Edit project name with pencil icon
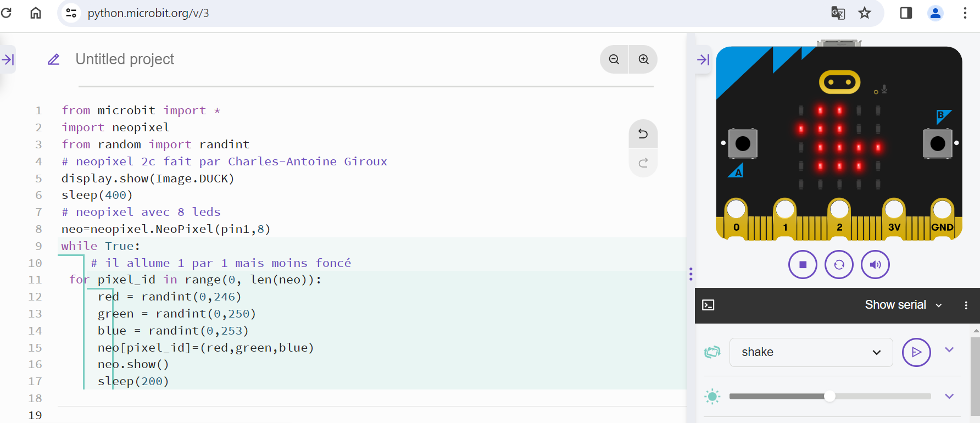 pos(53,59)
